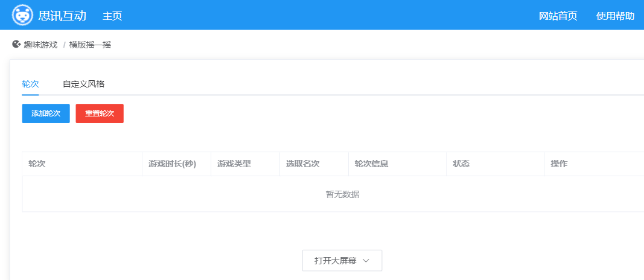Click the red 重置轮次 button

tap(100, 113)
